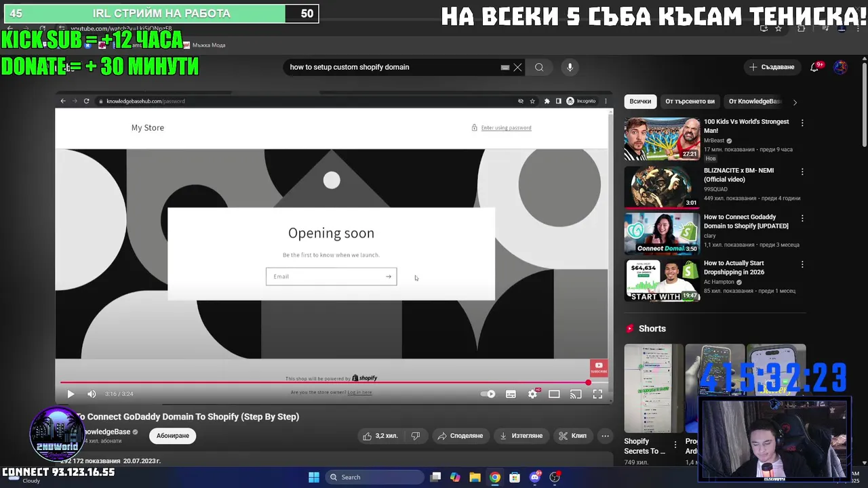Open more video actions ellipsis menu
The width and height of the screenshot is (868, 488).
pyautogui.click(x=606, y=436)
